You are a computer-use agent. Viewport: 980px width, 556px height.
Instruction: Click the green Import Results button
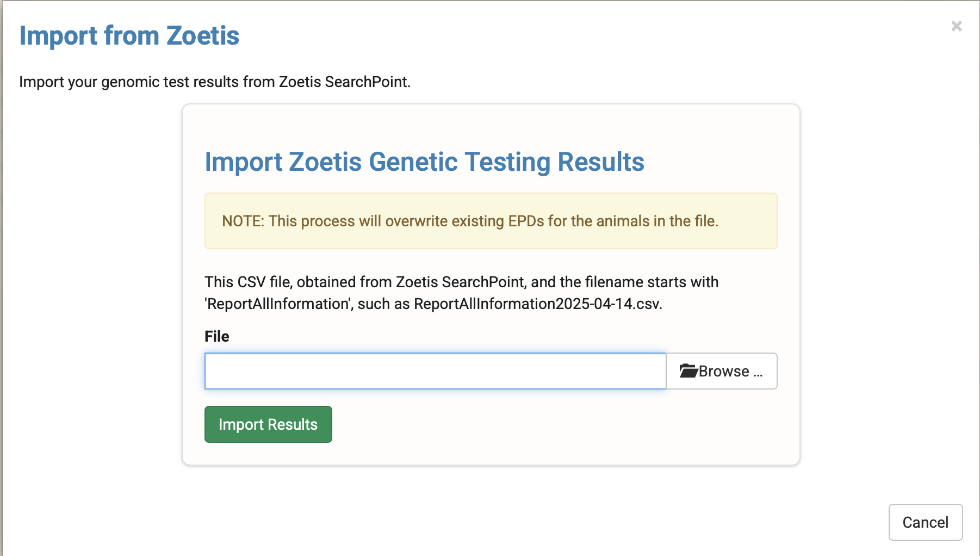tap(268, 424)
